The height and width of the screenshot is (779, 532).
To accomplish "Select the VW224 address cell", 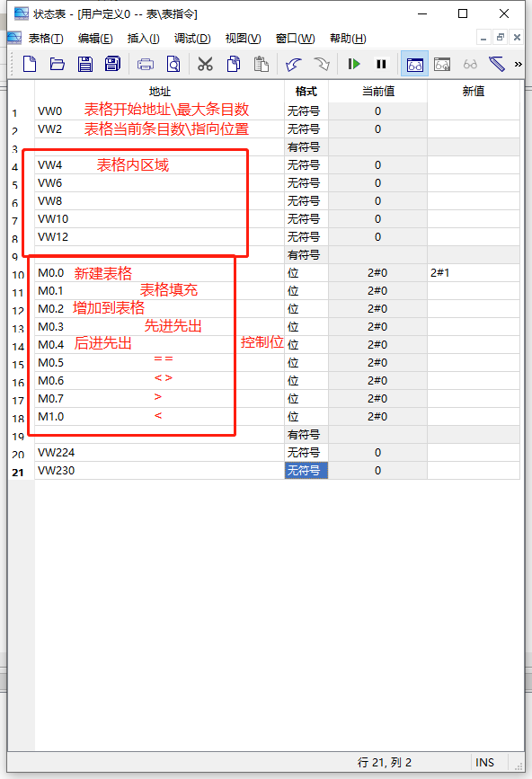I will point(159,453).
